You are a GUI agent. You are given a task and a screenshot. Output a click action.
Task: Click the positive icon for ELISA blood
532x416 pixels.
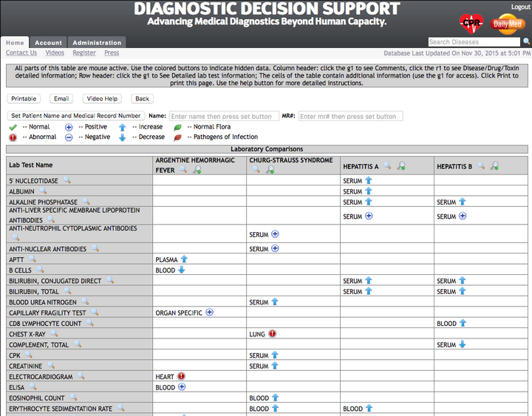[x=182, y=387]
